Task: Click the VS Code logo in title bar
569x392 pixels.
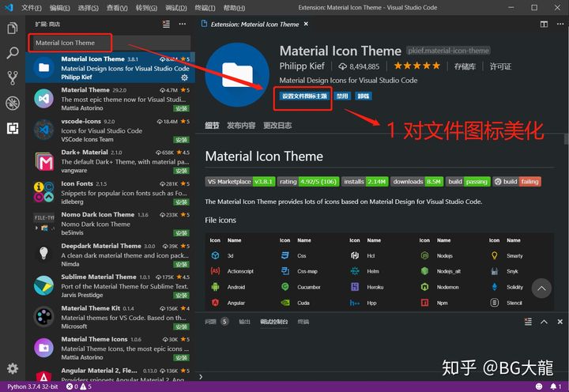Action: 9,7
